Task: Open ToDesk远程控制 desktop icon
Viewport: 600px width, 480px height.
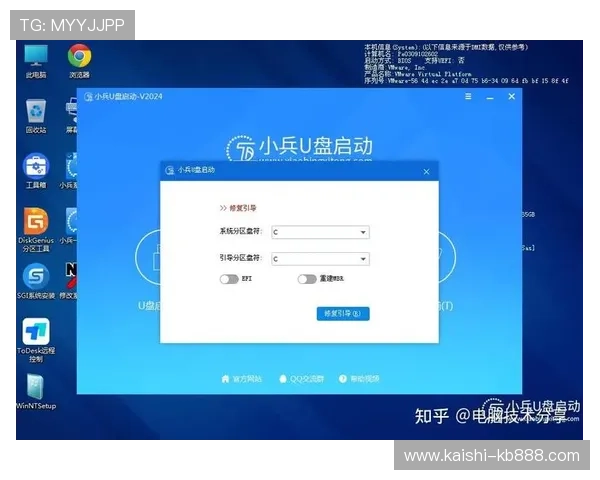Action: (36, 340)
